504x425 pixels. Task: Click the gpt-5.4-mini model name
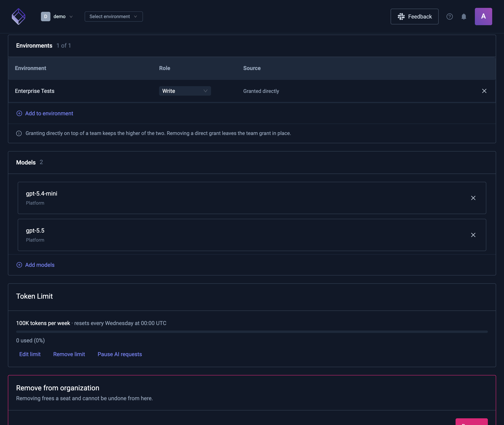(42, 193)
